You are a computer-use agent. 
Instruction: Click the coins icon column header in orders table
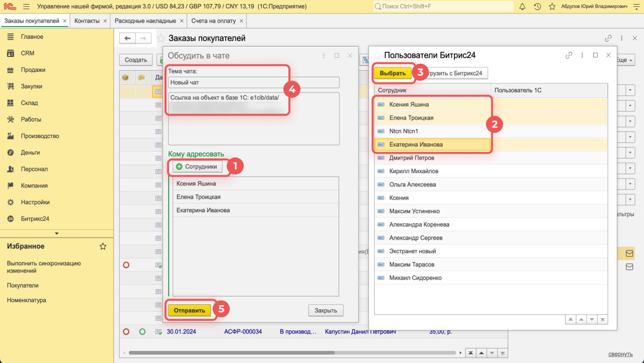coord(141,77)
